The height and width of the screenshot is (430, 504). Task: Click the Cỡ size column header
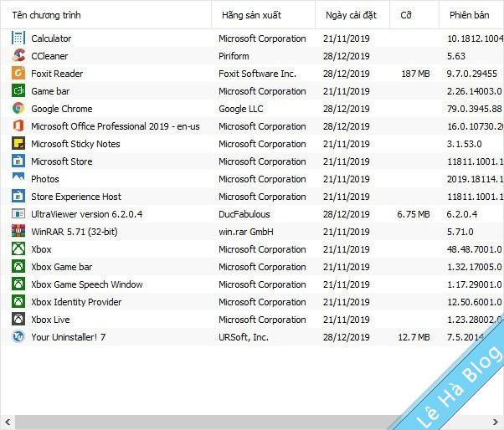click(414, 15)
